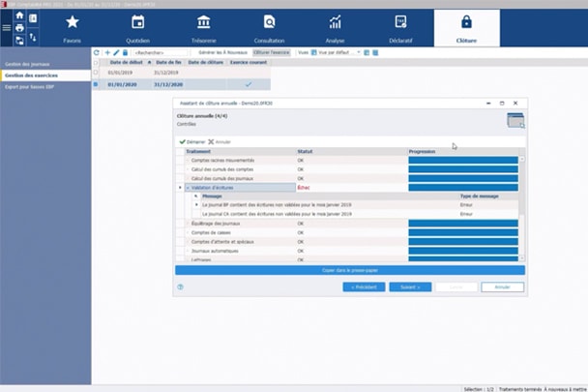This screenshot has width=588, height=392.
Task: Open the 'Vue par défaut' dropdown
Action: (337, 52)
